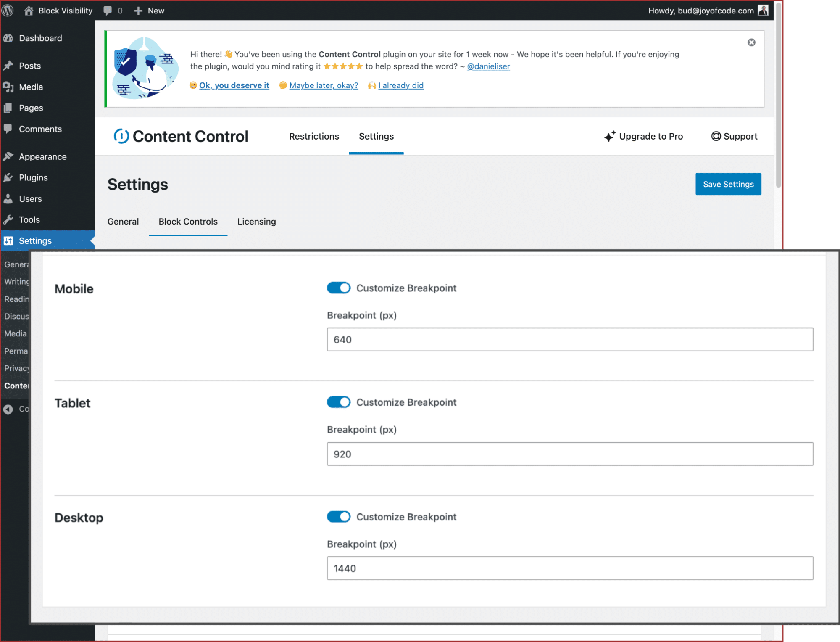Image resolution: width=840 pixels, height=642 pixels.
Task: Toggle Mobile Customize Breakpoint switch
Action: pos(339,288)
